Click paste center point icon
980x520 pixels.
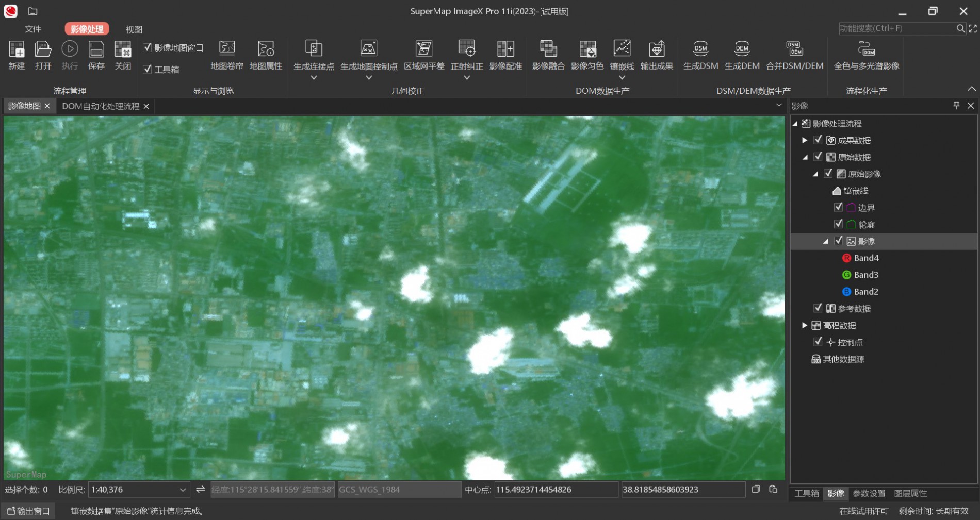coord(773,489)
